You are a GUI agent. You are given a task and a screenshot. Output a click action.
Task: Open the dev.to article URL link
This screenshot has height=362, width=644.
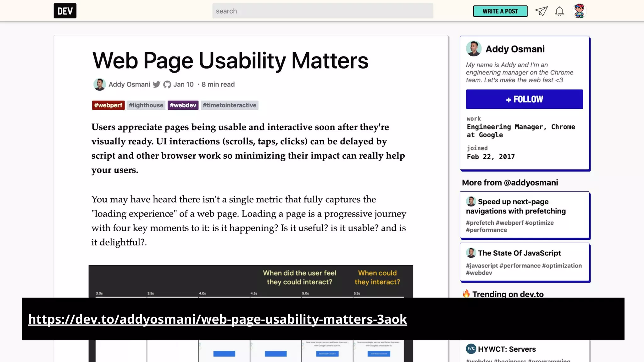pyautogui.click(x=217, y=319)
